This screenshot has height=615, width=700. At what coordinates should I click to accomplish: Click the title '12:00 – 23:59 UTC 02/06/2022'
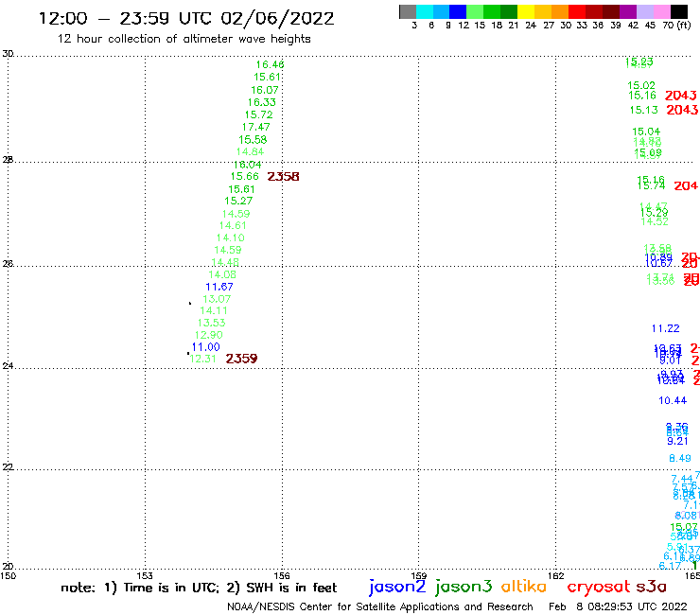coord(186,18)
